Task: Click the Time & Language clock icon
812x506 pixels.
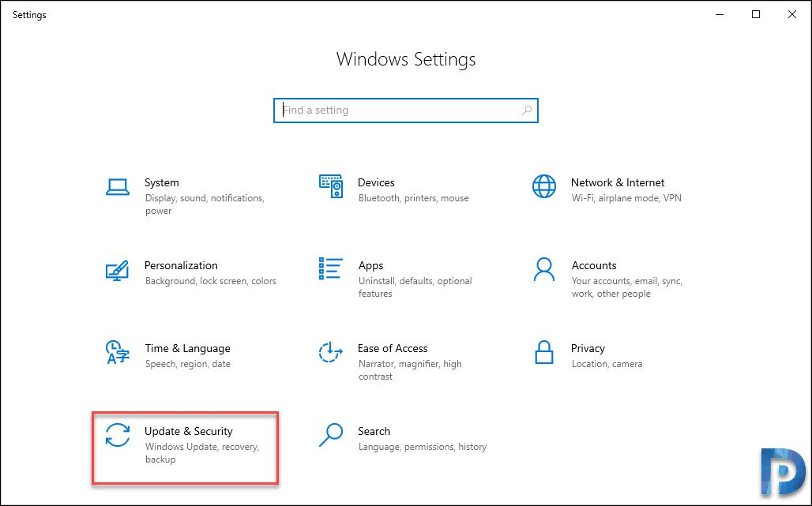Action: point(117,352)
